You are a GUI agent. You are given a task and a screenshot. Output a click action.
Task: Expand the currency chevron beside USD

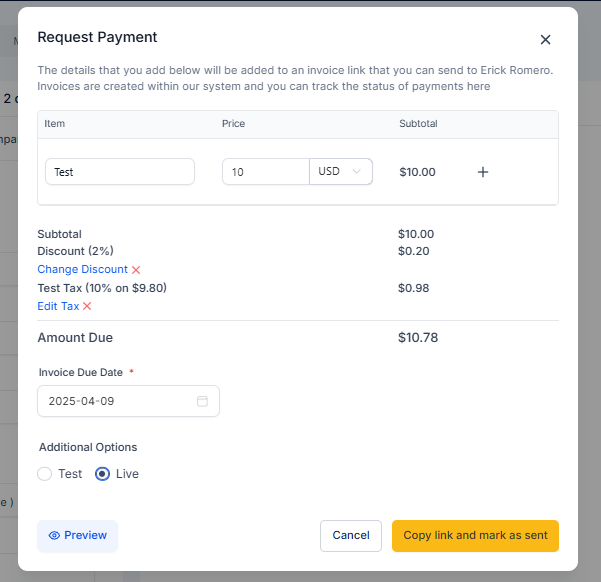click(x=356, y=171)
